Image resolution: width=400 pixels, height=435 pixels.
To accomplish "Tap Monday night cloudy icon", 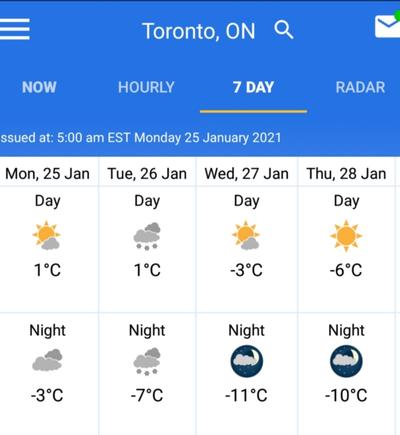I will [47, 360].
